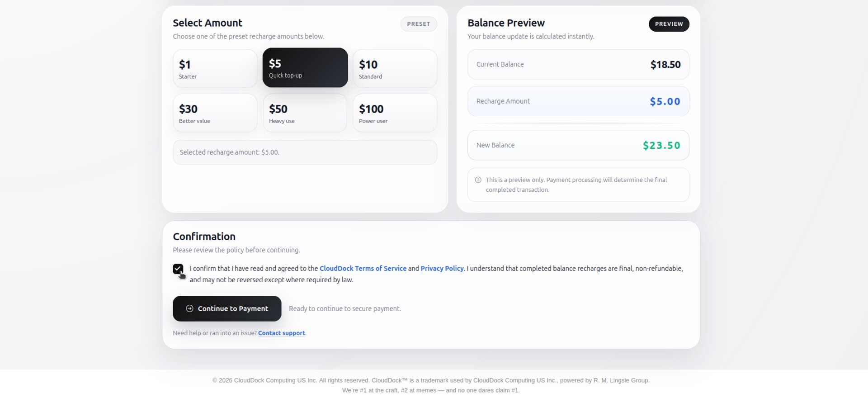The image size is (868, 398).
Task: Click the arrow icon on Continue to Payment
Action: point(189,308)
